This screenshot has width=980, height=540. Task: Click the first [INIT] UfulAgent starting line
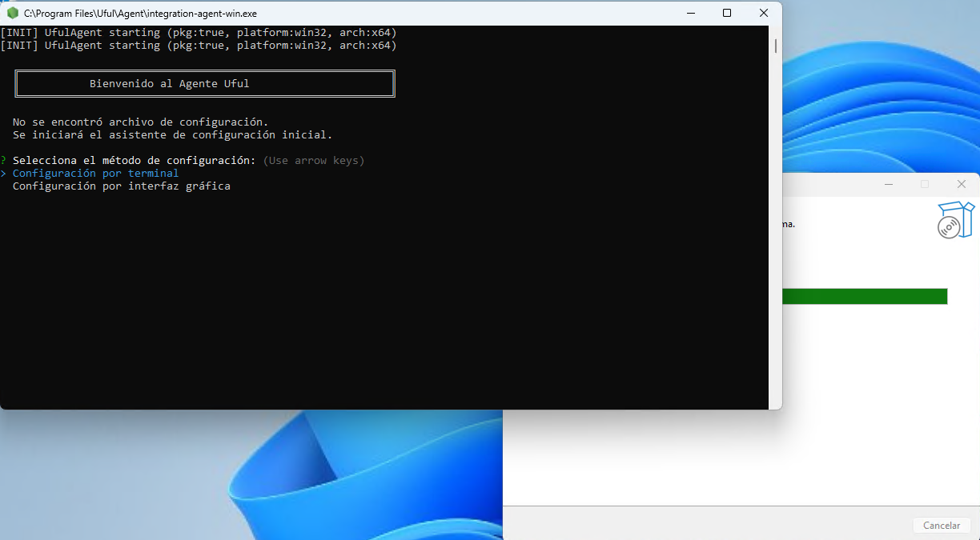[198, 32]
